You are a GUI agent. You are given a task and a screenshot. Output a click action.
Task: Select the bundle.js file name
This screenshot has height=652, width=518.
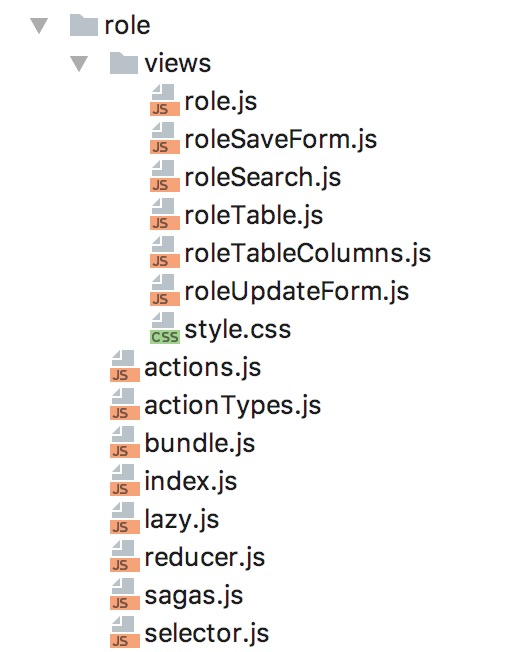[x=200, y=444]
